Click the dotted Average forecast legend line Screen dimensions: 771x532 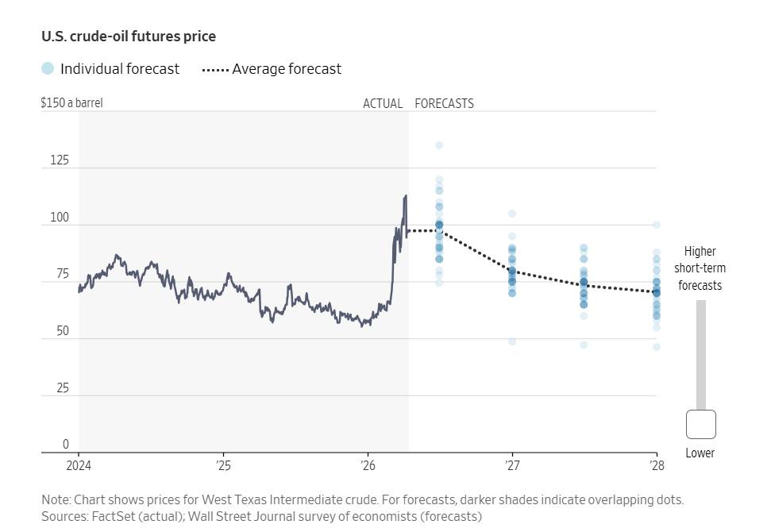214,69
